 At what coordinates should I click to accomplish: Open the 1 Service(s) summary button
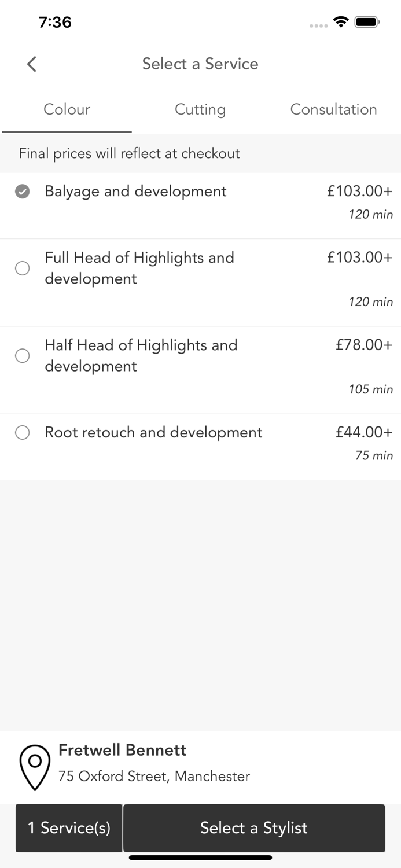tap(69, 828)
